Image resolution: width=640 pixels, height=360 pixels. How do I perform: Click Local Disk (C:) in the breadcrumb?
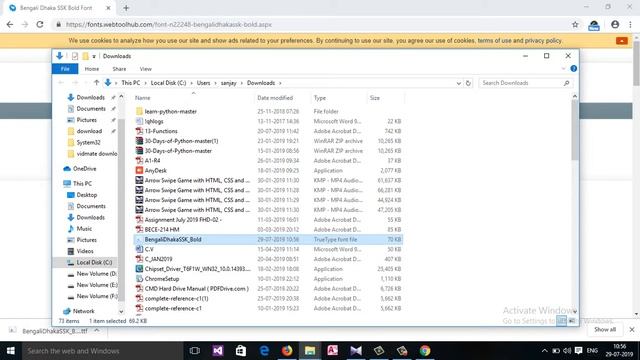[x=168, y=83]
